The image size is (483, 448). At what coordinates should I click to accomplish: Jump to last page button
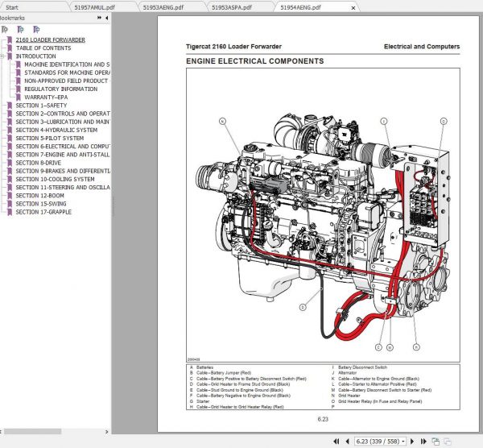tap(423, 442)
